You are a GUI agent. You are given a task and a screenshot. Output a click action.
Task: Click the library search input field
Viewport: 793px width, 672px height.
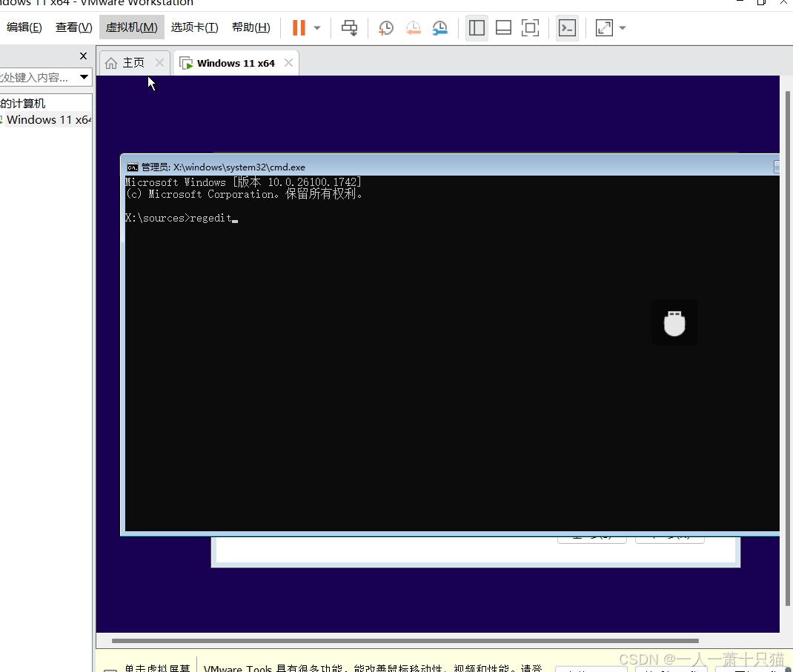pyautogui.click(x=36, y=77)
